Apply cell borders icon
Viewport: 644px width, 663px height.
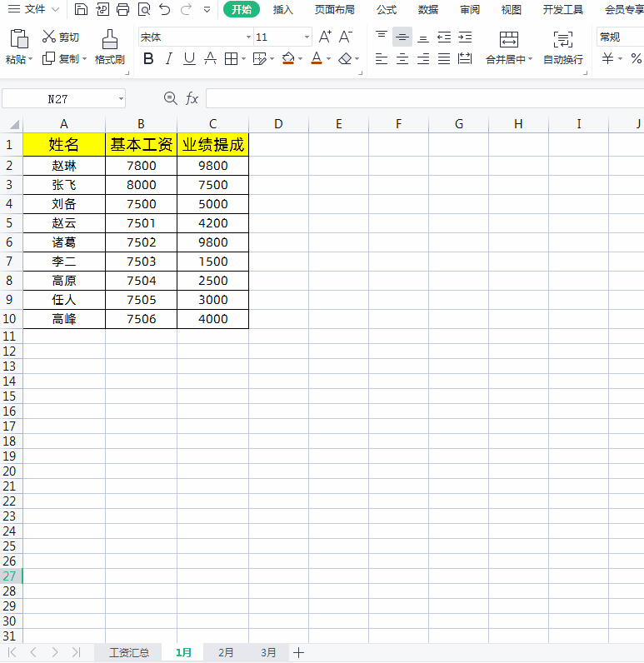pos(231,59)
